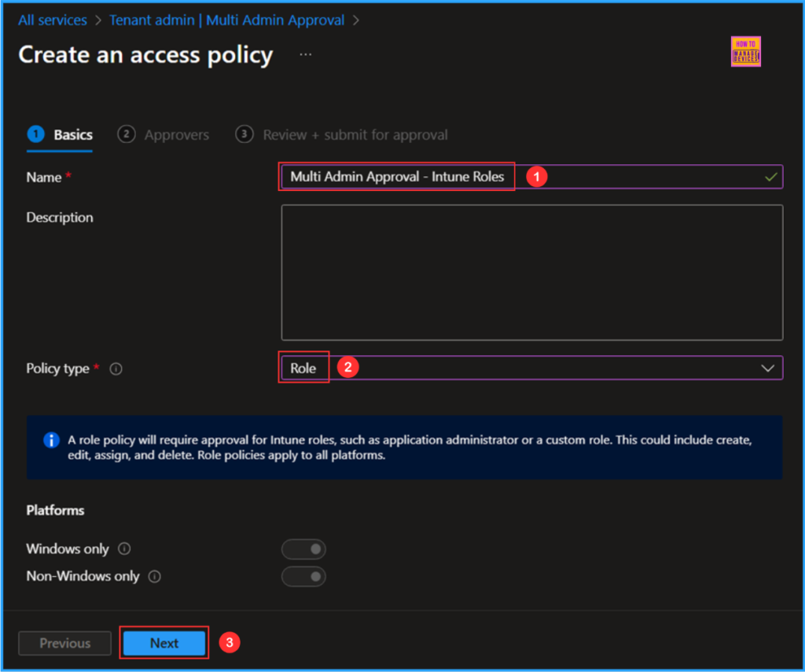Click the Next button
805x672 pixels.
point(164,643)
